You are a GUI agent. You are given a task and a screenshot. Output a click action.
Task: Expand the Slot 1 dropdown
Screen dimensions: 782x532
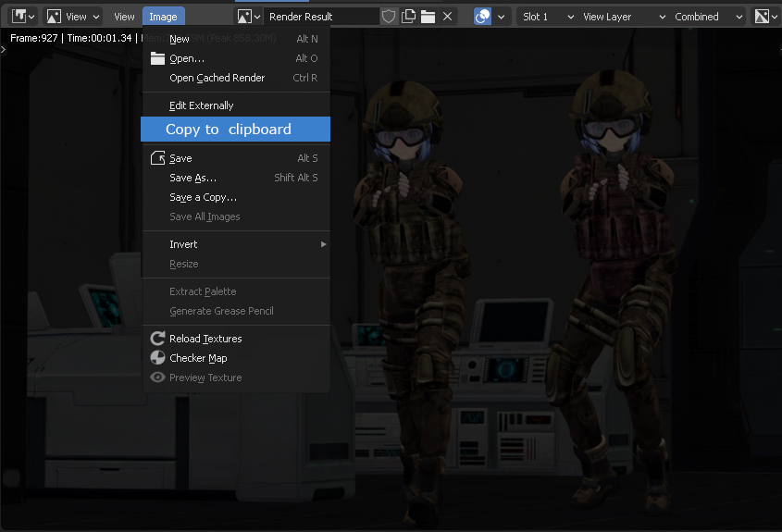coord(547,17)
